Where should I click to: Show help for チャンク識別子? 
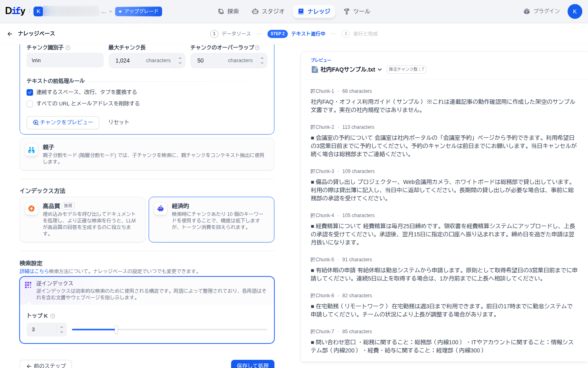pos(68,48)
